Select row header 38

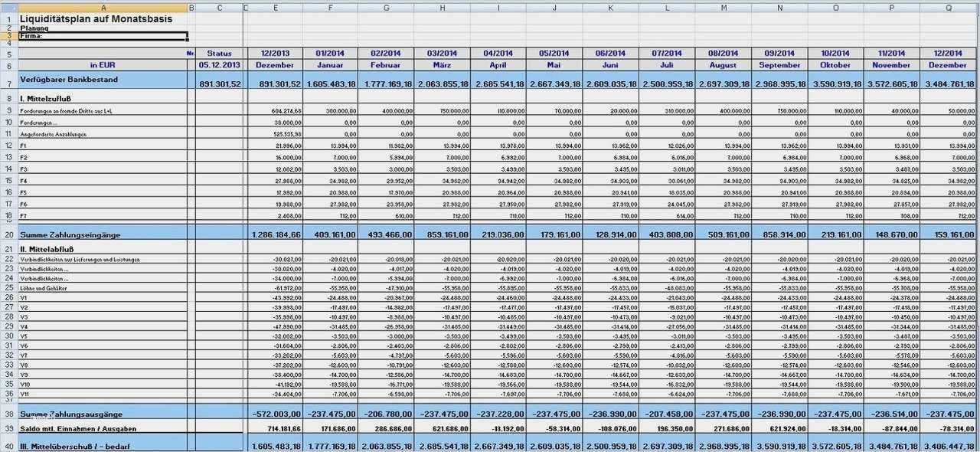(8, 414)
